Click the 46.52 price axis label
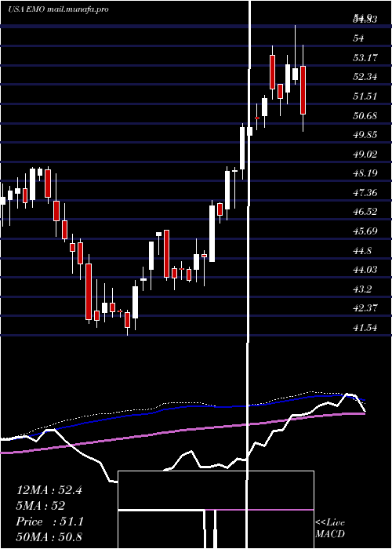 (365, 212)
